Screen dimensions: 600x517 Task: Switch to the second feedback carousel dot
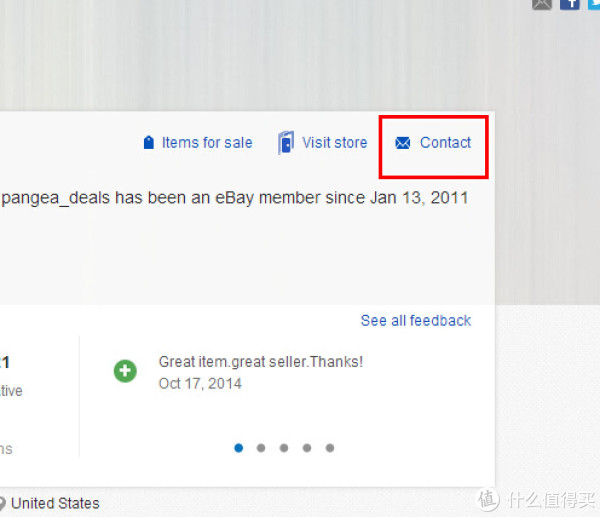coord(261,448)
